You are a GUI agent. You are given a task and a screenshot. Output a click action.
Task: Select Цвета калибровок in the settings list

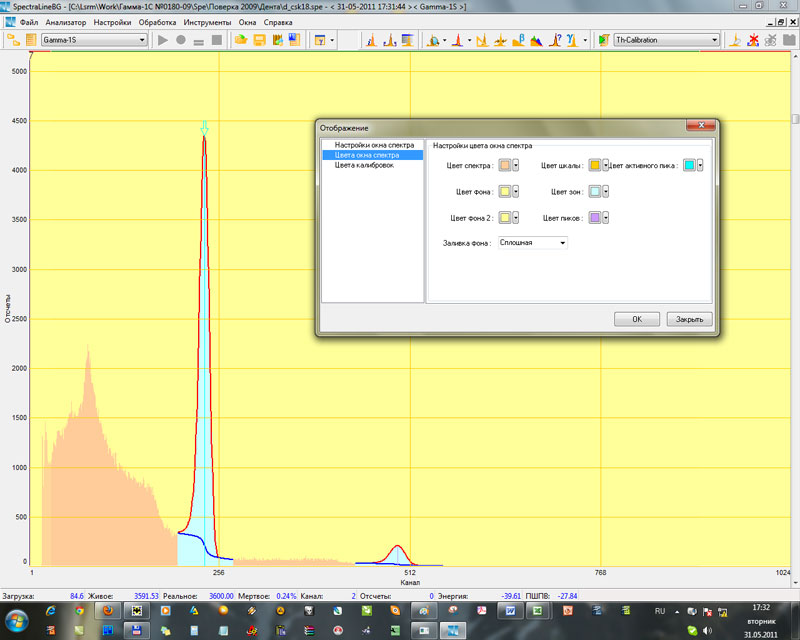364,165
